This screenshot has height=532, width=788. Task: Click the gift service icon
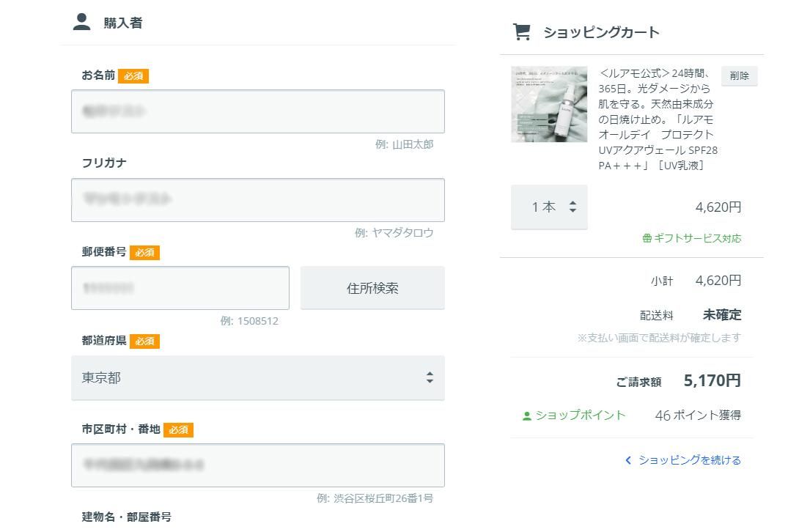point(647,238)
